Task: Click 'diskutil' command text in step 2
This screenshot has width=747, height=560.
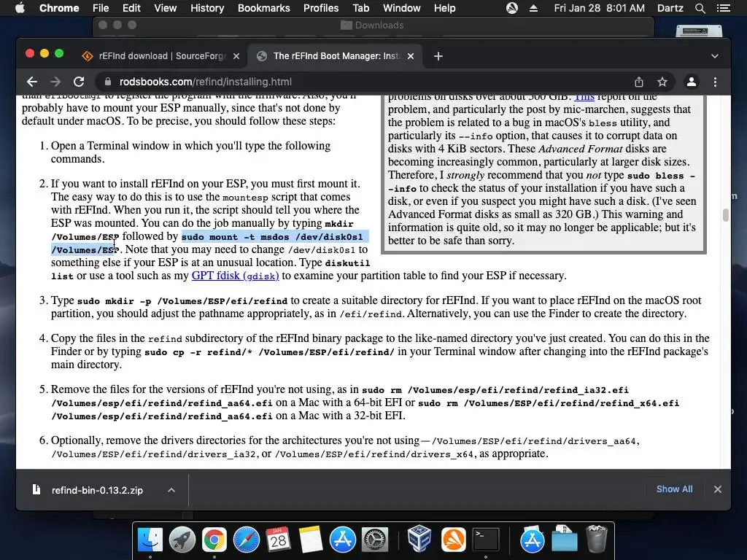Action: coord(347,262)
